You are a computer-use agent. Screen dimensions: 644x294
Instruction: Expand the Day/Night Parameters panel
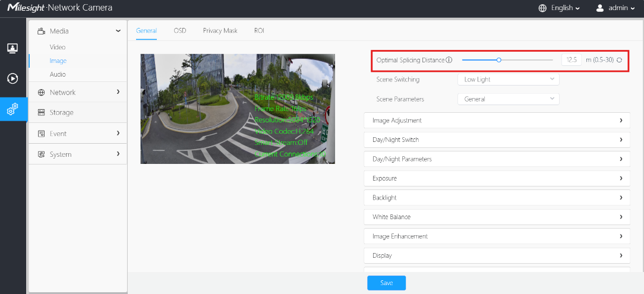pos(497,159)
